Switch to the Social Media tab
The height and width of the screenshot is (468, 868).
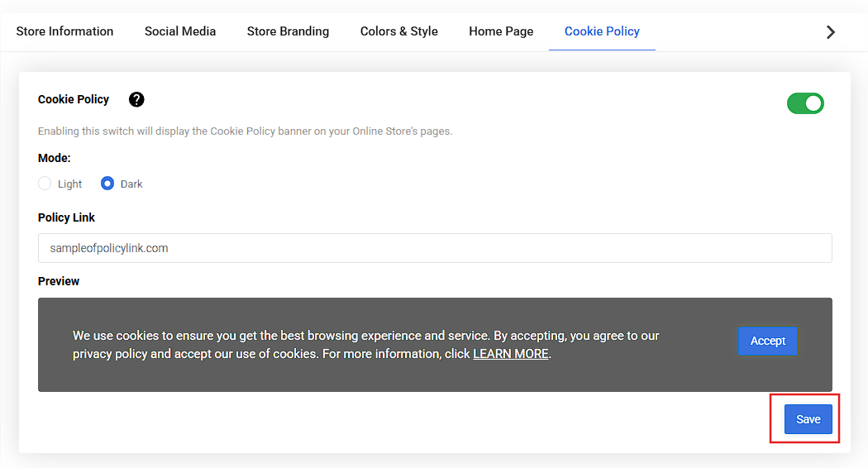pyautogui.click(x=180, y=31)
